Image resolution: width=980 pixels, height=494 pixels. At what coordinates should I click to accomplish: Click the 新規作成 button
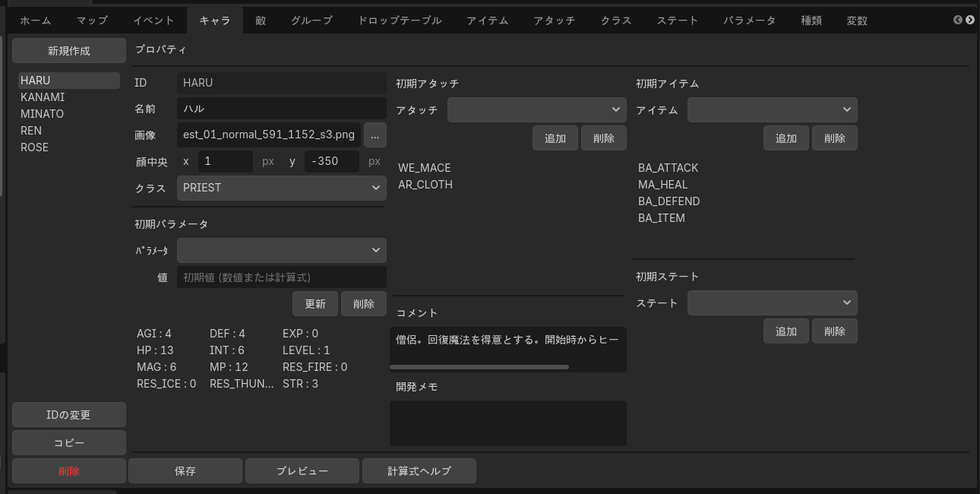69,51
